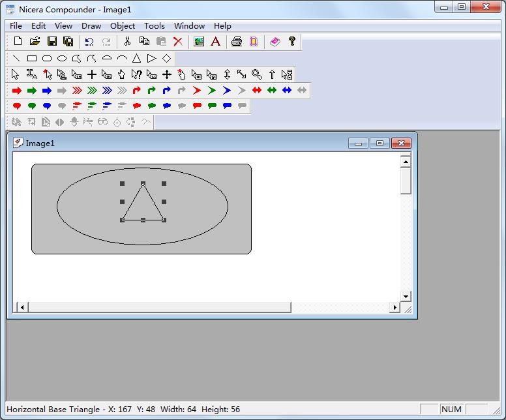Choose the Arc shape tool
The image size is (506, 420).
(122, 59)
